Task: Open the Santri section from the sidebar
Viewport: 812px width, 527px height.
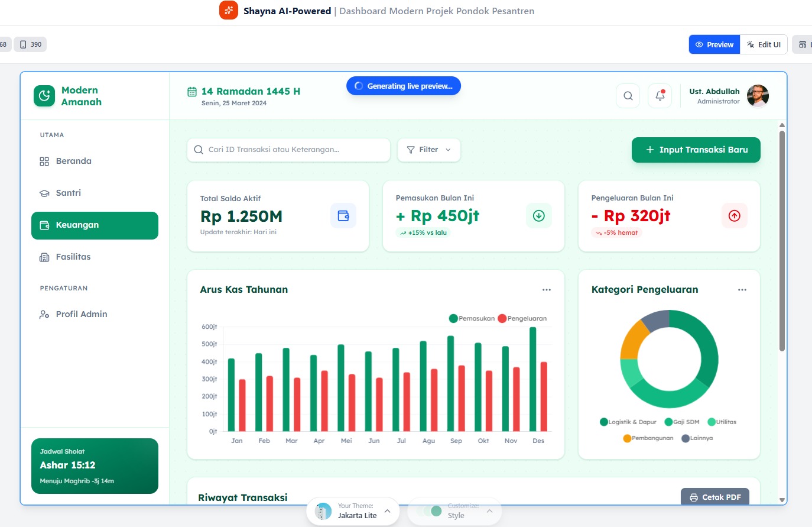Action: [68, 193]
